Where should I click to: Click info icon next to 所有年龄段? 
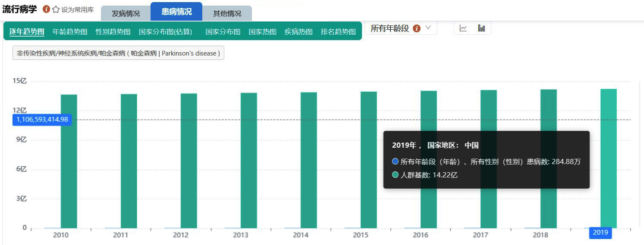point(417,28)
